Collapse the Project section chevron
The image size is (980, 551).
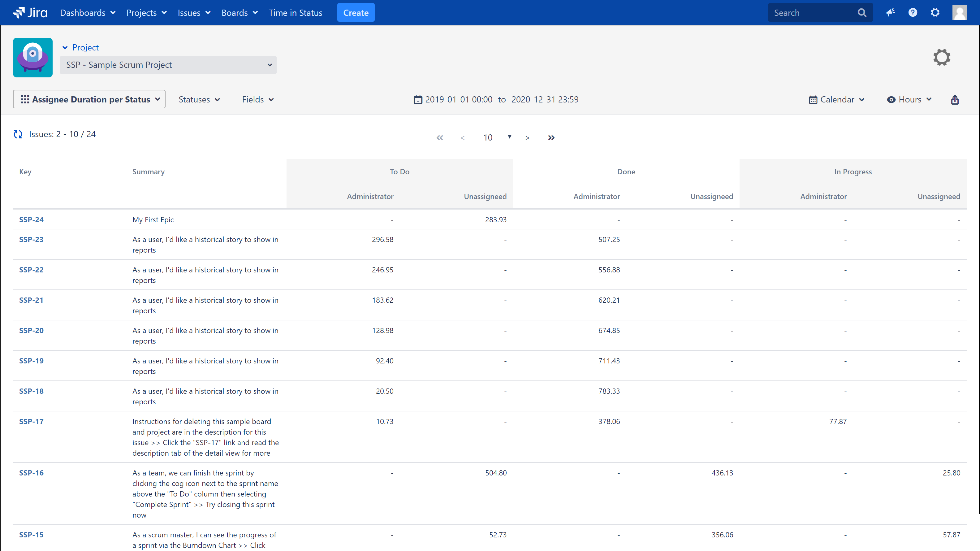65,48
